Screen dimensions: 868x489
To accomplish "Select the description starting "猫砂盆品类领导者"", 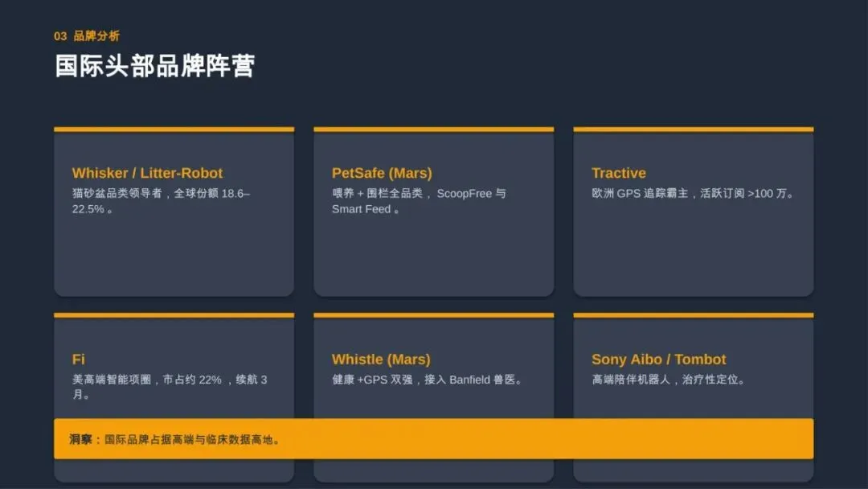I will tap(161, 201).
